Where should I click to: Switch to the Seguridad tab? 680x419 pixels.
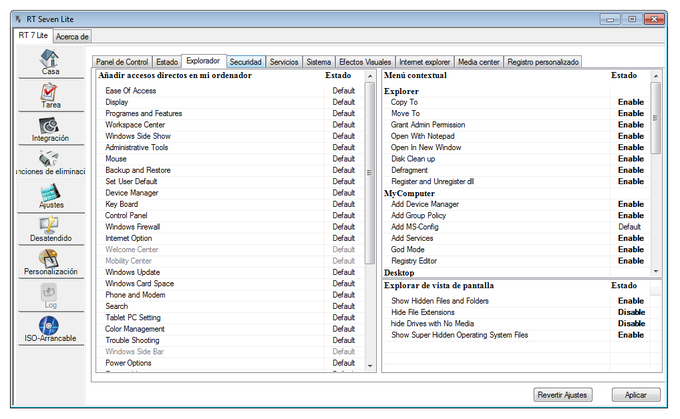[x=245, y=62]
